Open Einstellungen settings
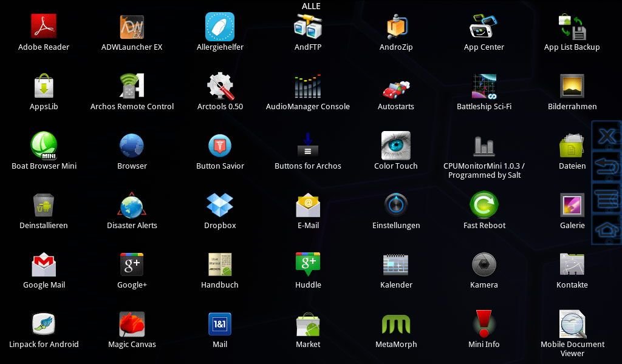The image size is (622, 364). [x=396, y=205]
